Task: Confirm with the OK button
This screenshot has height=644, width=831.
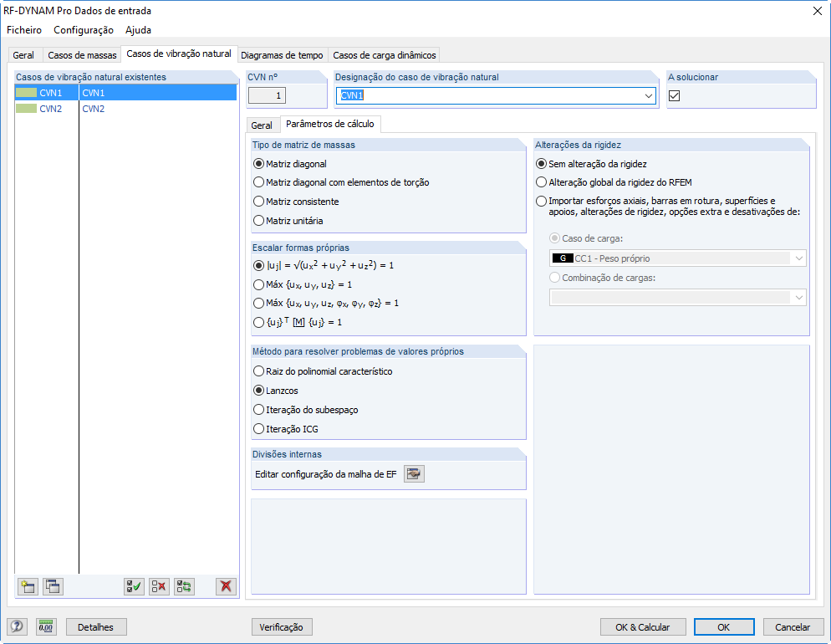Action: click(x=724, y=627)
